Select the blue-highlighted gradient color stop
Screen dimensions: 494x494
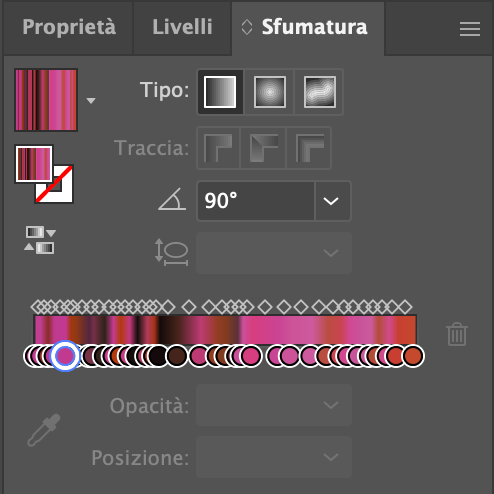65,356
